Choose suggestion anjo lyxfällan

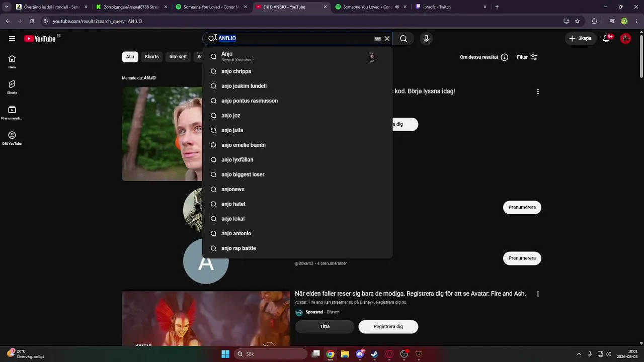[297, 160]
